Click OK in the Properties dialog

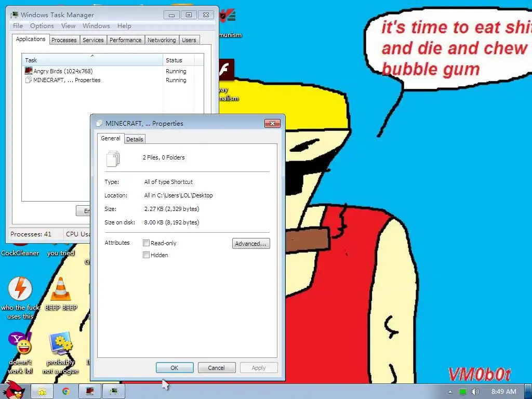tap(175, 368)
